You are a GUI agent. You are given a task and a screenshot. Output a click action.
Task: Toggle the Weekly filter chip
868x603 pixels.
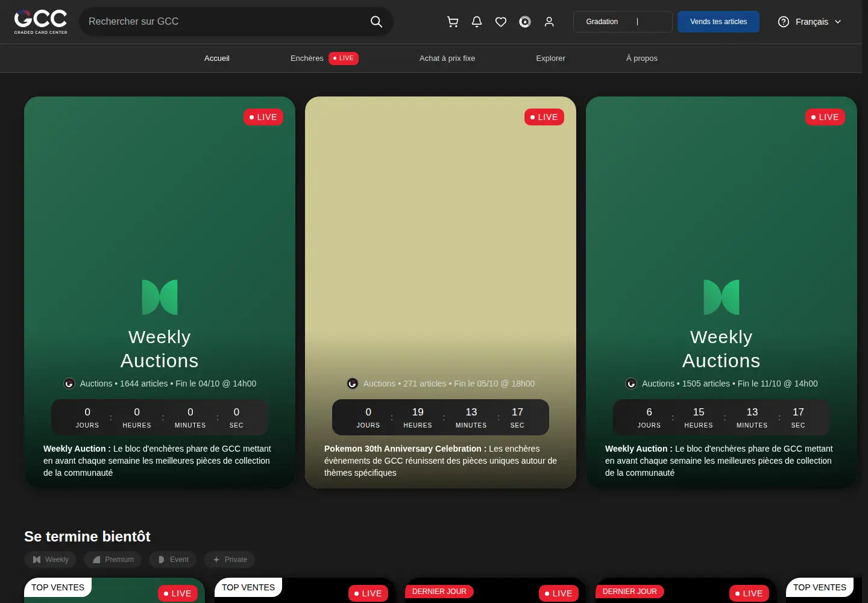(x=51, y=560)
